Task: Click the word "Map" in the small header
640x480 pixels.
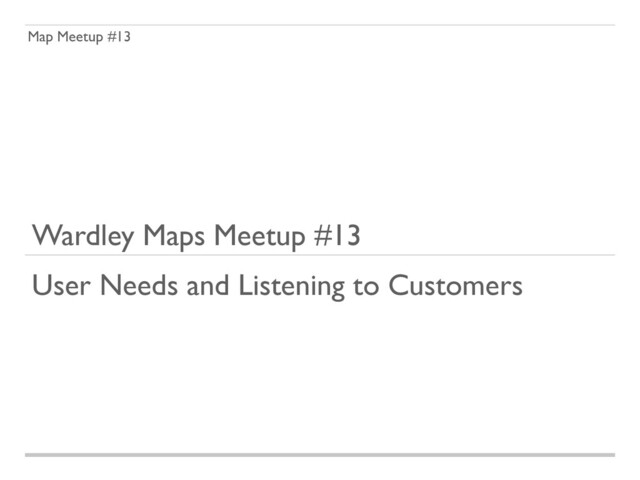Action: pyautogui.click(x=40, y=38)
